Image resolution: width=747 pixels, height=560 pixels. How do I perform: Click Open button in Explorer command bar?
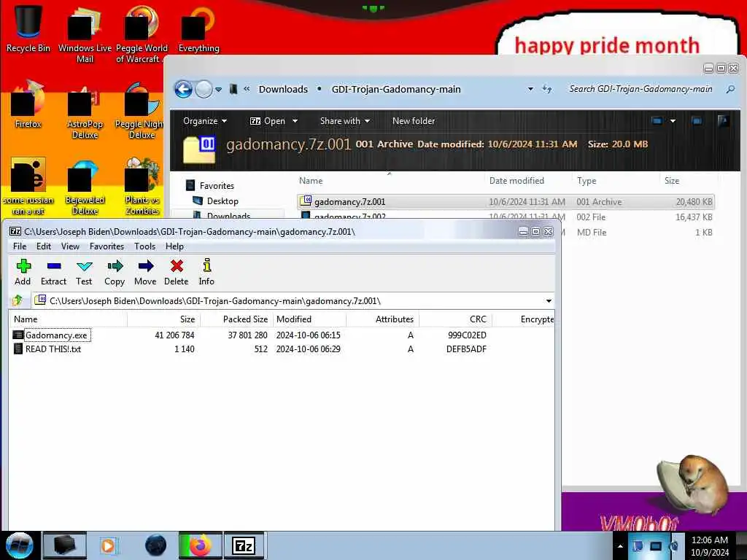pos(268,121)
